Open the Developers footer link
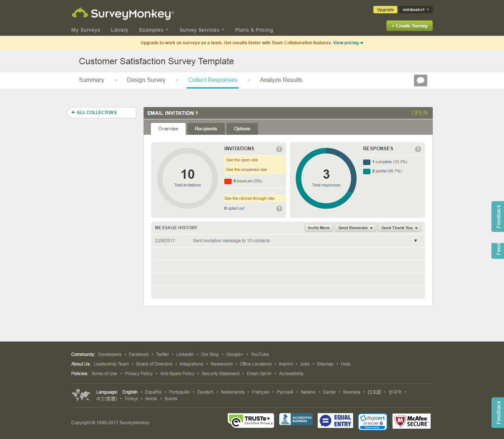Viewport: 504px width, 439px height. [110, 354]
